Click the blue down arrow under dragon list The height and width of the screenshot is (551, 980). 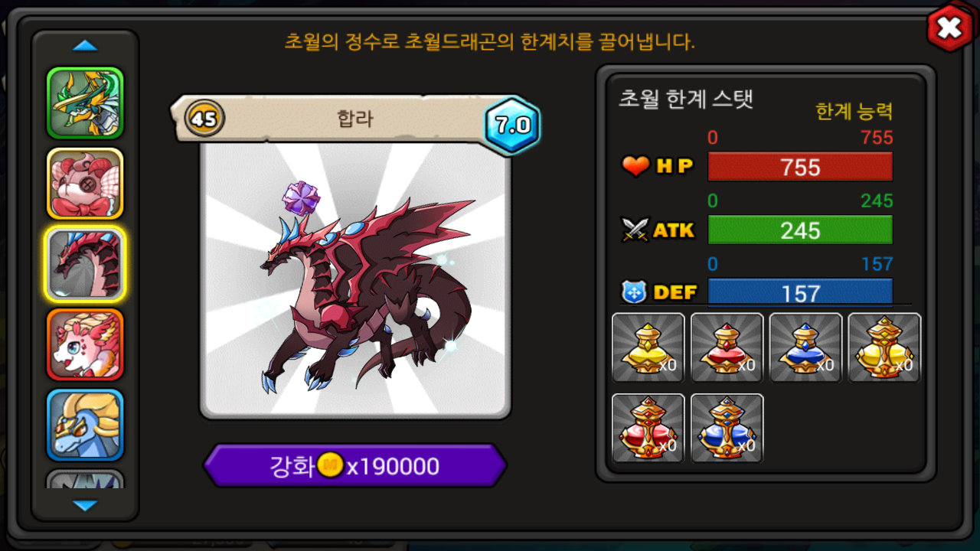pyautogui.click(x=85, y=506)
